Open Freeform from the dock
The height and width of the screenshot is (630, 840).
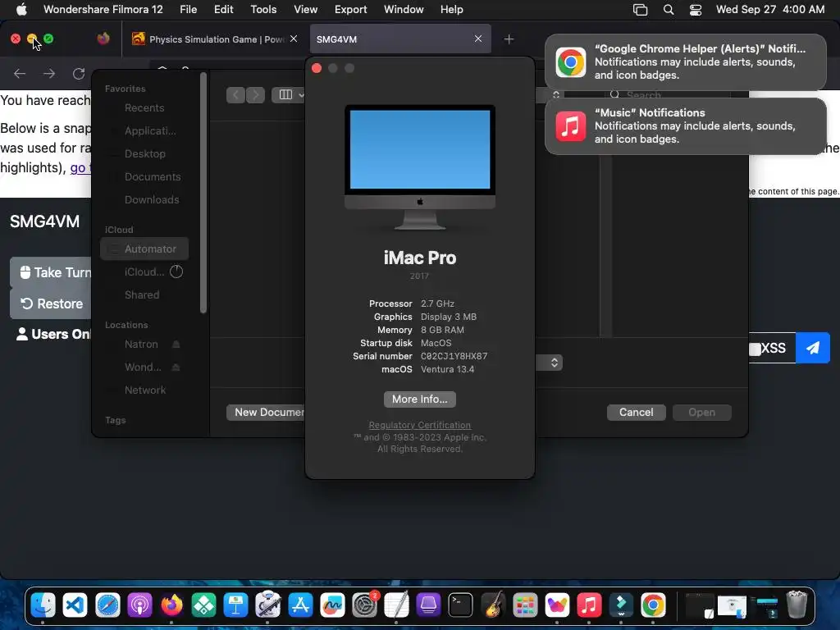333,605
